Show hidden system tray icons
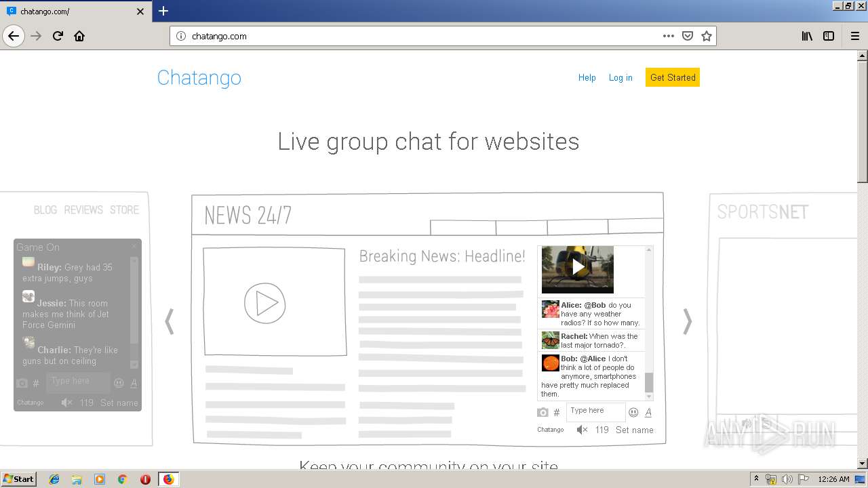This screenshot has width=868, height=488. point(757,479)
